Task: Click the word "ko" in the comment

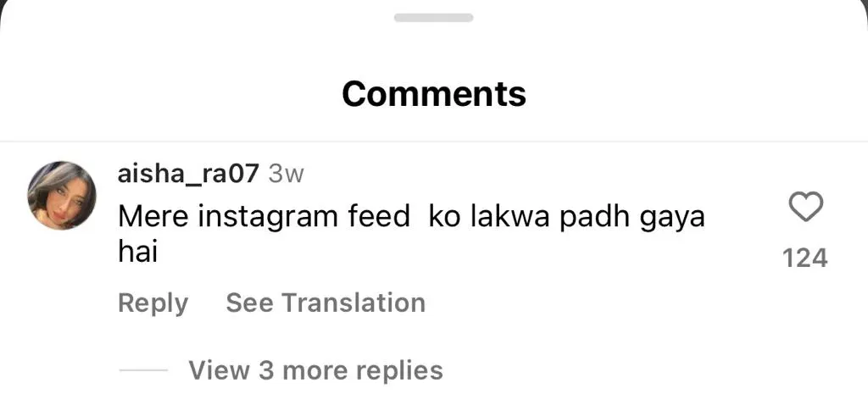Action: (445, 216)
